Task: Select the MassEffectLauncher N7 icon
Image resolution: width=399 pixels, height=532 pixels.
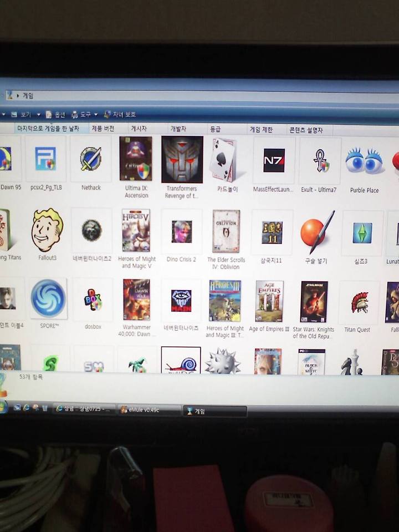Action: click(x=274, y=160)
